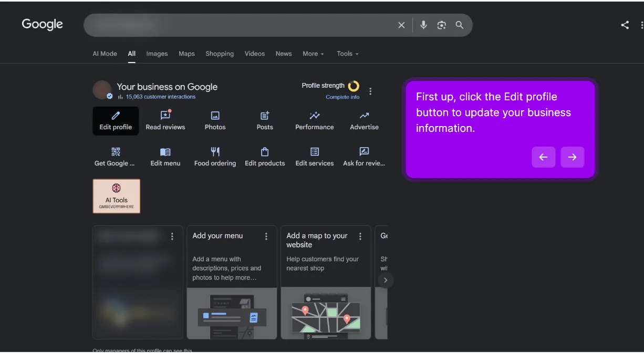Image resolution: width=644 pixels, height=353 pixels.
Task: Switch to Maps tab
Action: [186, 54]
